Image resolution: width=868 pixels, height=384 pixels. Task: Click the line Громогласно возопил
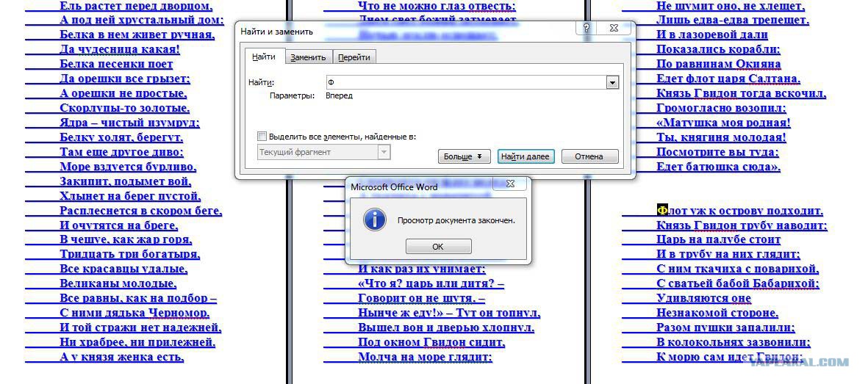point(721,108)
